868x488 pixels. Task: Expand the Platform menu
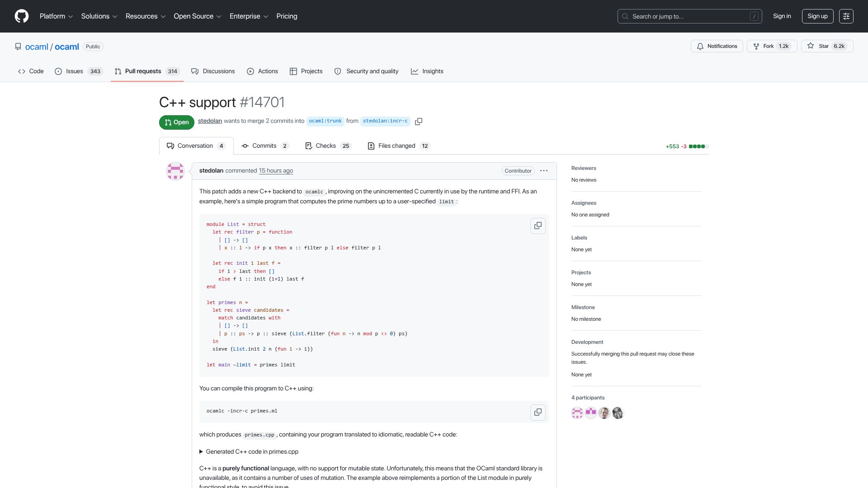(x=56, y=16)
